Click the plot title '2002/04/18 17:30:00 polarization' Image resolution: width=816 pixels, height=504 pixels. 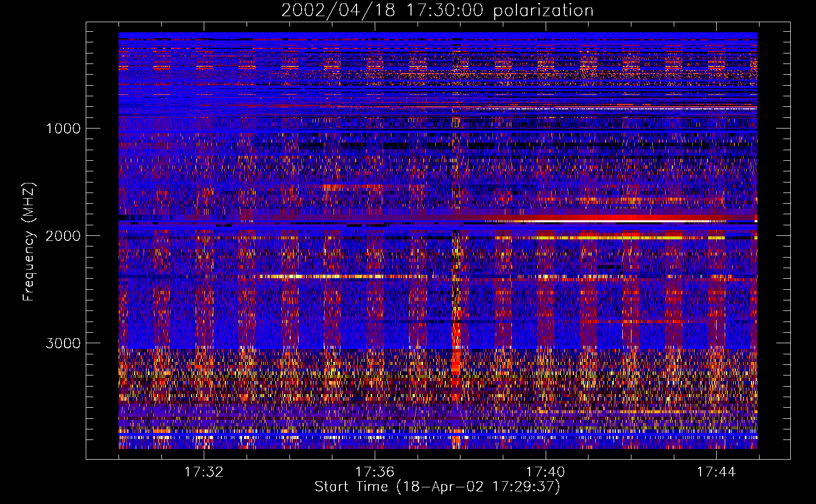tap(437, 10)
